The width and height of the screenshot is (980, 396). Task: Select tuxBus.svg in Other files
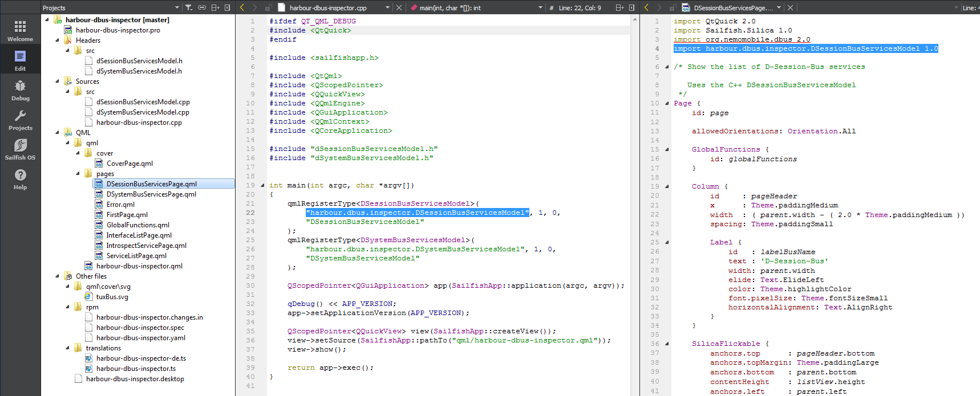pyautogui.click(x=112, y=296)
